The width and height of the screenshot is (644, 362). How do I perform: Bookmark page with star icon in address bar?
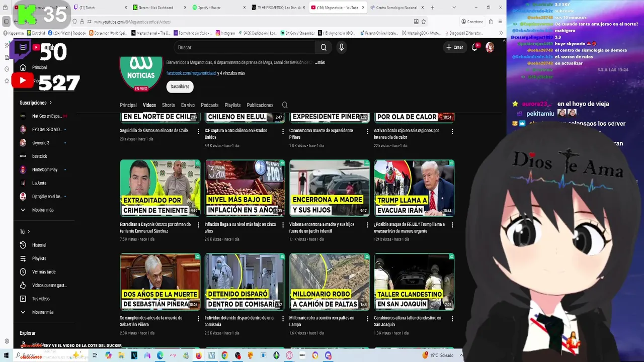[x=424, y=22]
